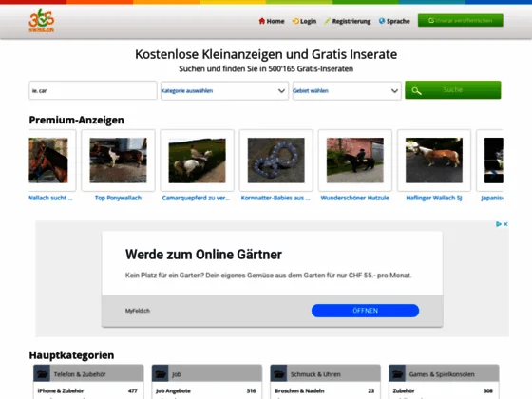This screenshot has width=532, height=399.
Task: Click the Wallach sucht ... link
Action: coord(51,198)
